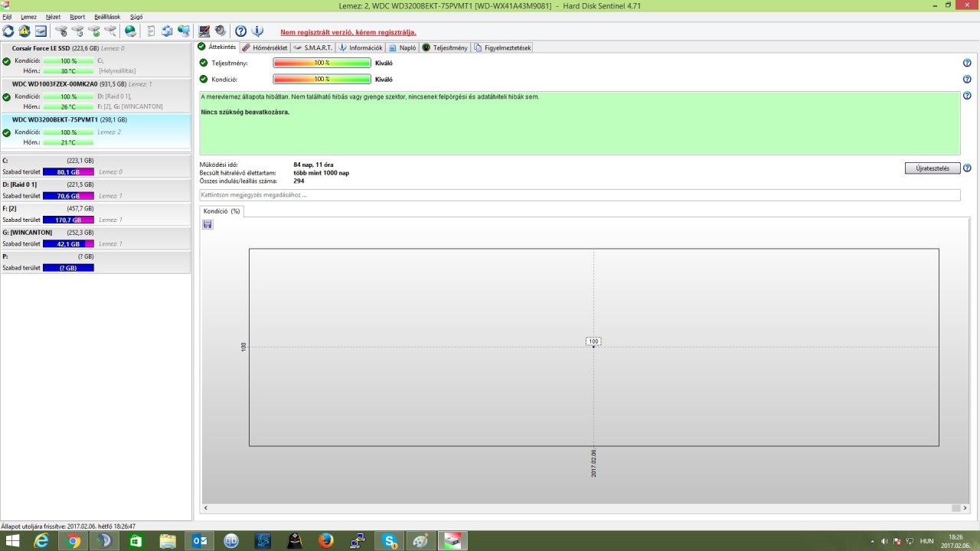
Task: Open the Fájl menu
Action: (7, 17)
